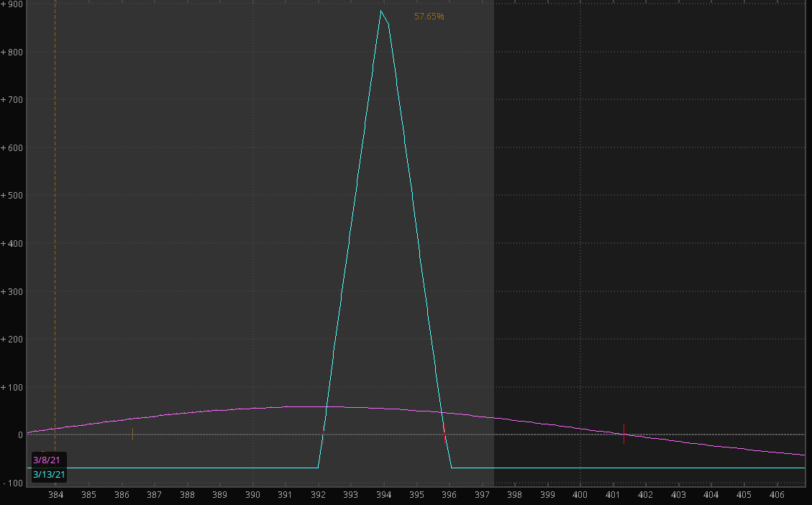Select the 394 price on the x-axis

[x=383, y=495]
